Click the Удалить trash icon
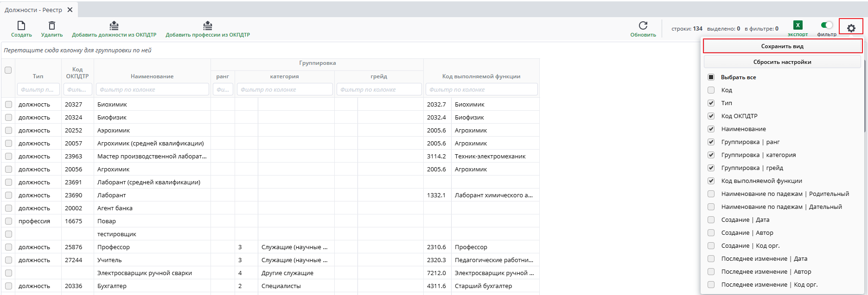 click(x=52, y=26)
